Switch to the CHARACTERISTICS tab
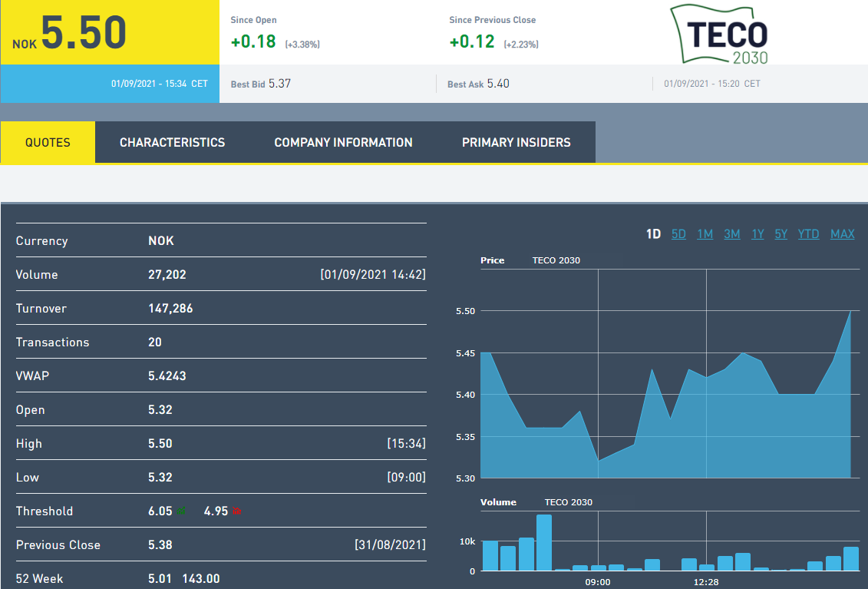 [x=172, y=142]
